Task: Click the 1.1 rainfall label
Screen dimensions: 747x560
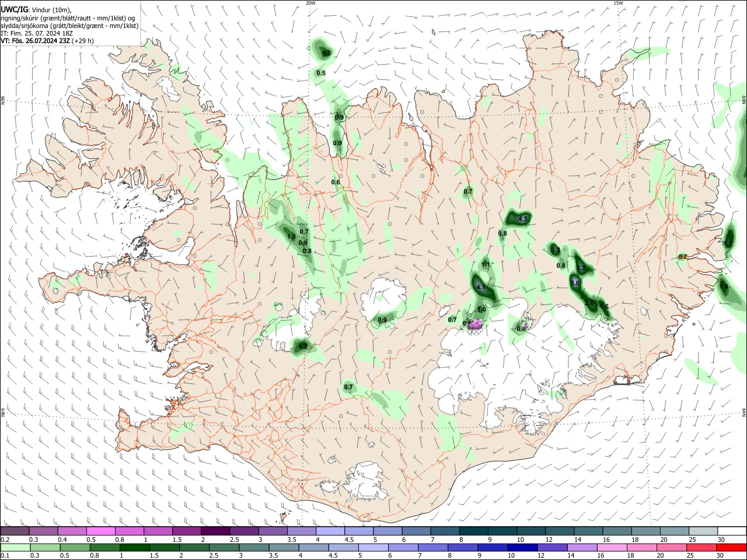Action: pyautogui.click(x=486, y=265)
